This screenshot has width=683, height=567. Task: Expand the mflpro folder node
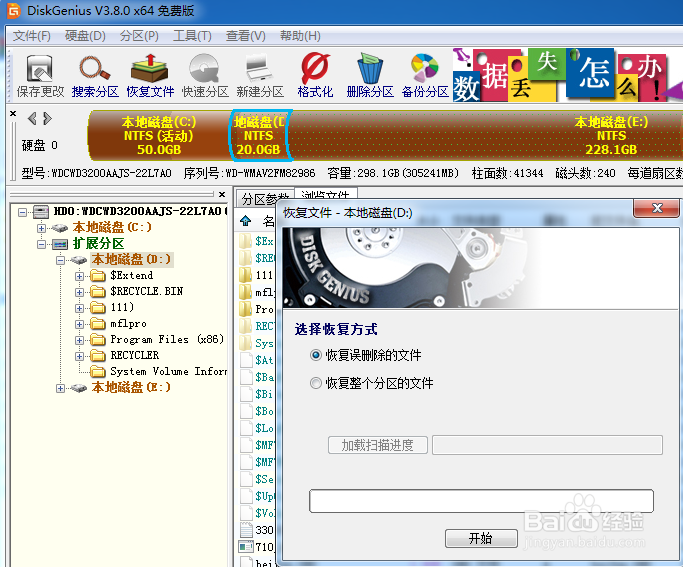click(79, 324)
